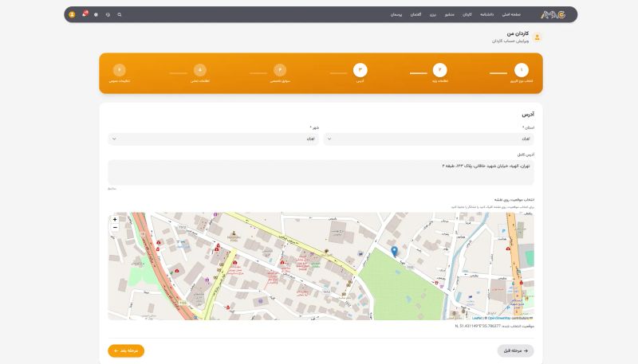Click the site logo in the navbar
This screenshot has height=364, width=638.
click(x=551, y=14)
